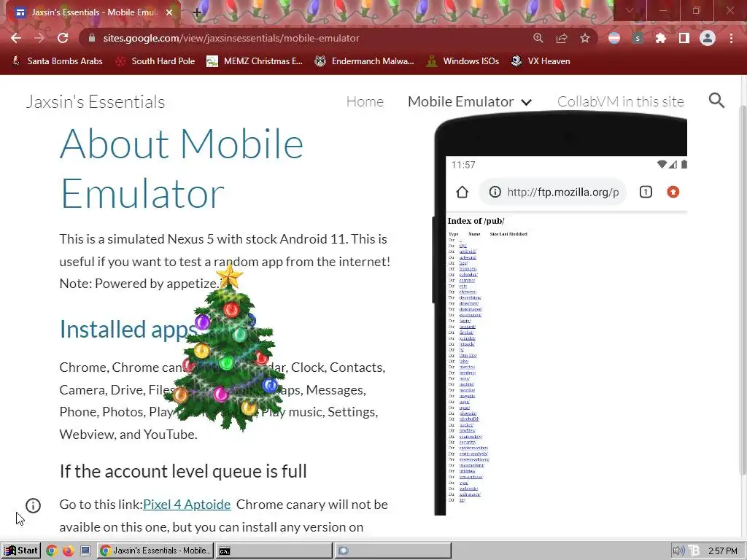Switch to the third taskbar window button

pyautogui.click(x=392, y=551)
